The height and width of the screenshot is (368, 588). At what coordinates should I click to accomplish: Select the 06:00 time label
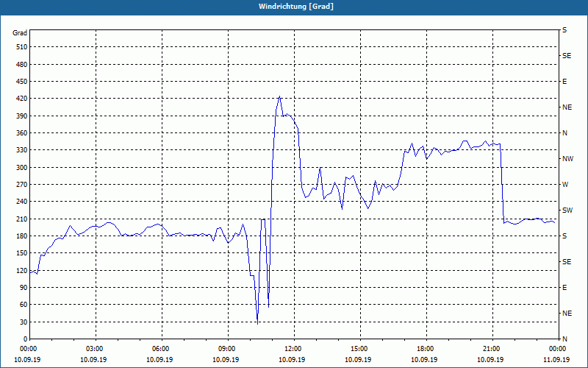159,349
